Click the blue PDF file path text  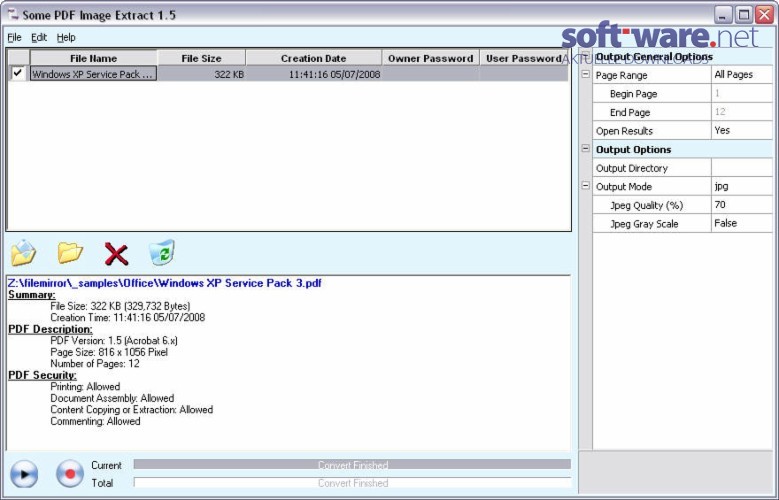point(164,283)
